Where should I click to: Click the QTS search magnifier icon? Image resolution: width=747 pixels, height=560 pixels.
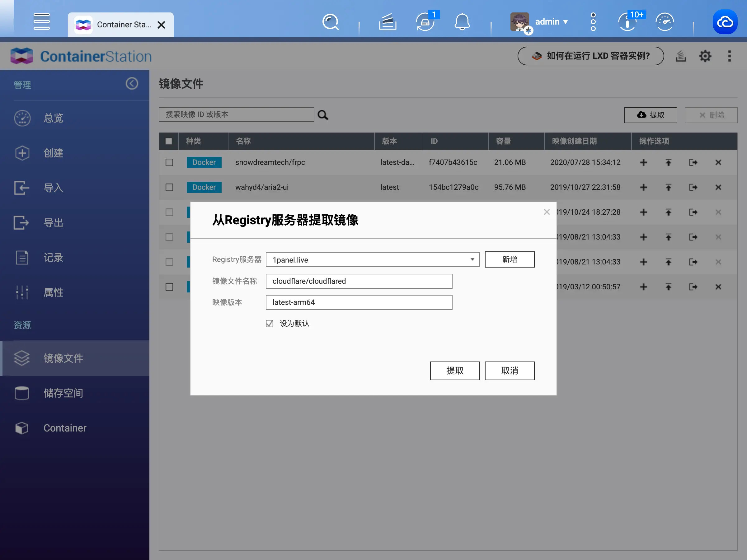tap(330, 22)
